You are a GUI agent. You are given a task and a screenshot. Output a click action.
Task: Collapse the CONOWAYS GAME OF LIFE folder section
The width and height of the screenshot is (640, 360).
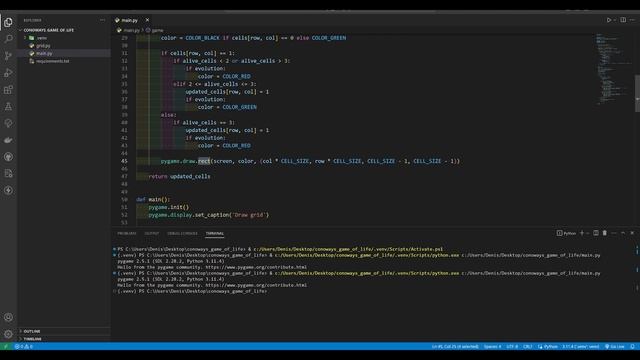[x=49, y=30]
